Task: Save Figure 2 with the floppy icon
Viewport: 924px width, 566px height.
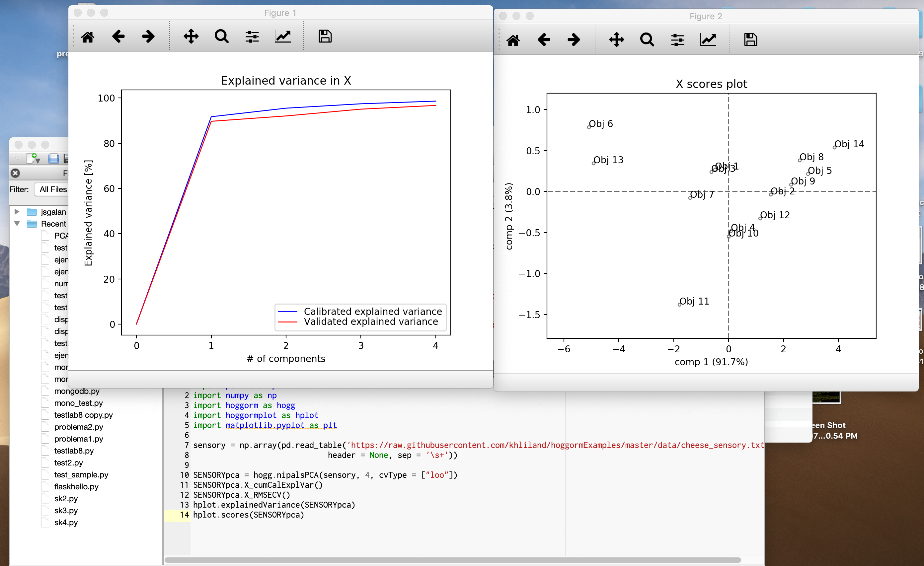Action: 750,40
